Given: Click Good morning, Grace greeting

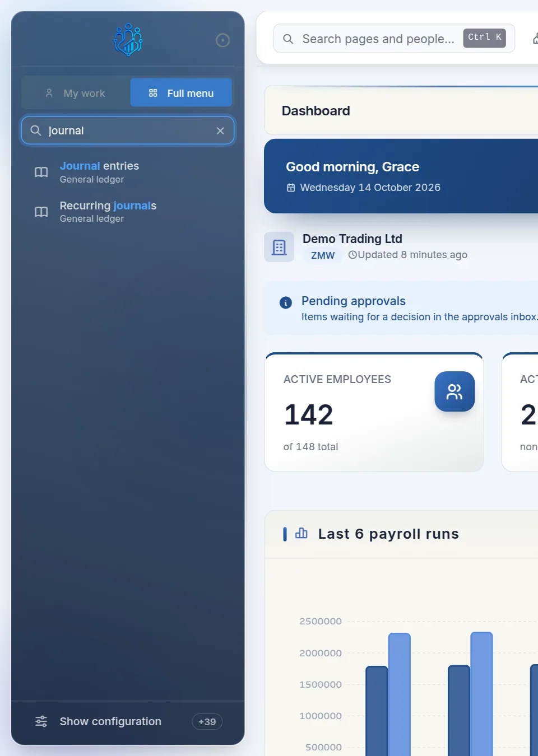Looking at the screenshot, I should coord(353,167).
